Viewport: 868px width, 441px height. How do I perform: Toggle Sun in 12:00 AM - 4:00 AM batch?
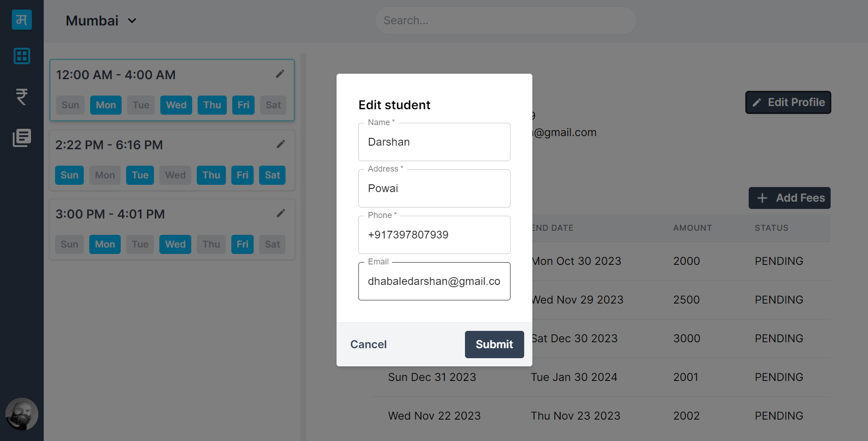click(70, 105)
